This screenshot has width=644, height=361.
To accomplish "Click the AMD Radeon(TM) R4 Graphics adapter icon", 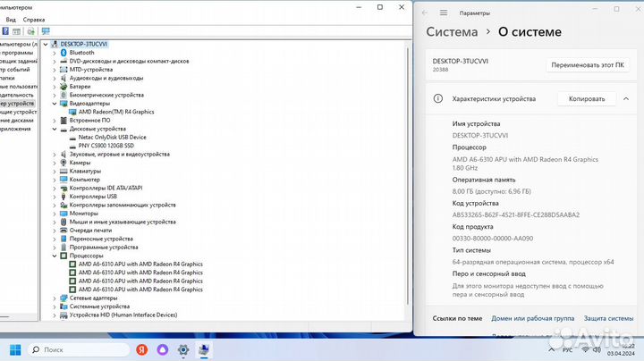I will (72, 112).
